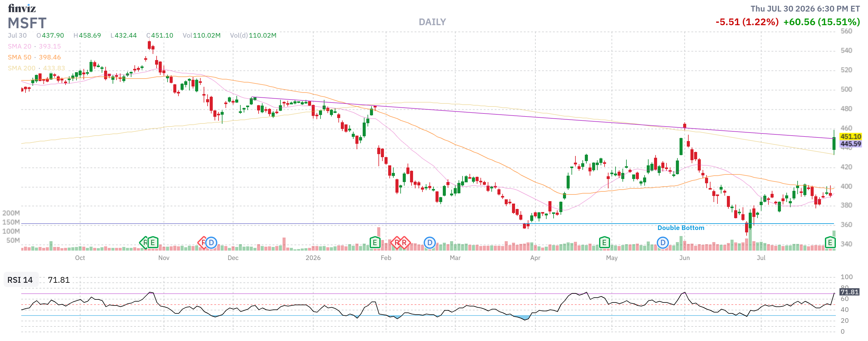Click the 560 price axis label

pyautogui.click(x=846, y=31)
